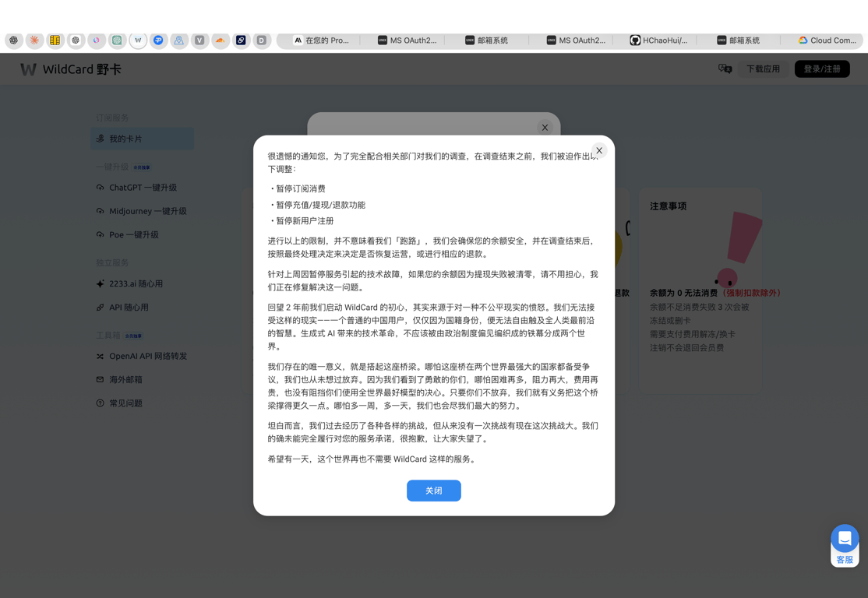
Task: Open ChatGPT 一键升级 in sidebar
Action: [x=143, y=188]
